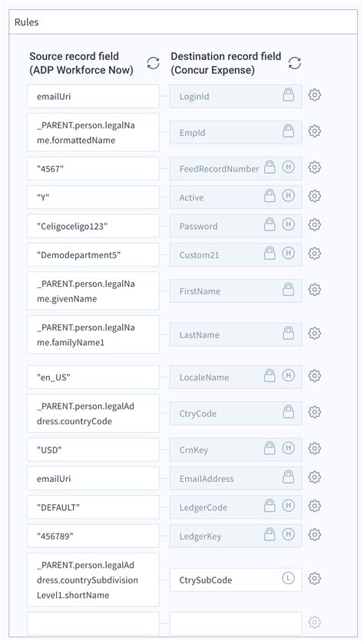Click the lookup L icon on CtrySubCode
This screenshot has width=364, height=641.
289,579
